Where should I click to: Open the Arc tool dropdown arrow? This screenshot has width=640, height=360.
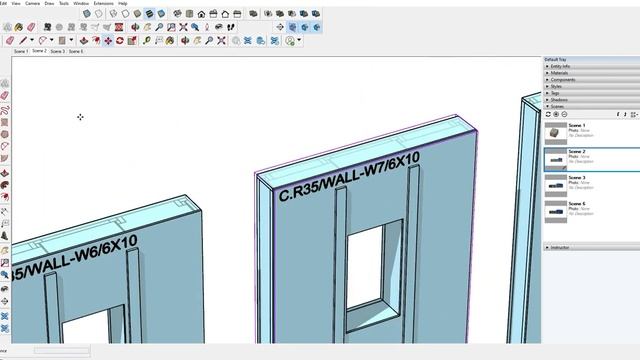[51, 40]
